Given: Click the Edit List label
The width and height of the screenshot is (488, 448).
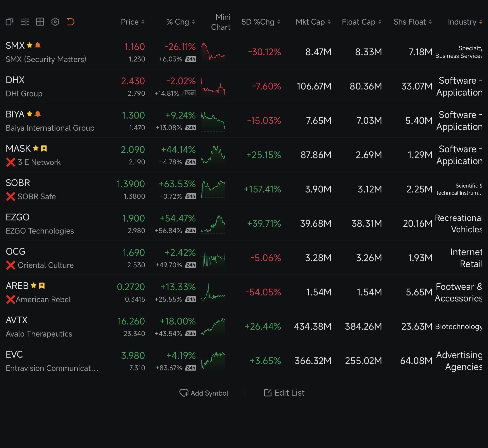Looking at the screenshot, I should 289,393.
